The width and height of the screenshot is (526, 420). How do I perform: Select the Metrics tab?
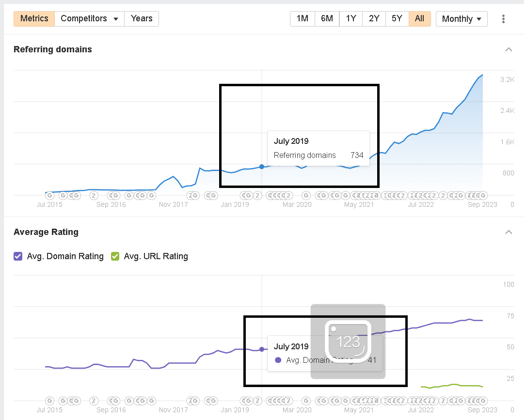(34, 18)
